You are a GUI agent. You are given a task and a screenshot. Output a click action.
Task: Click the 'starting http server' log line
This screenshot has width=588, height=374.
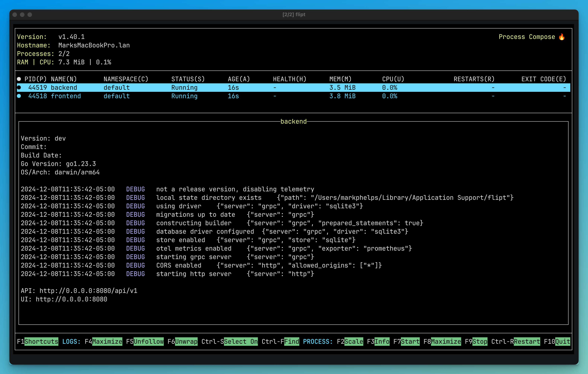[x=168, y=274]
